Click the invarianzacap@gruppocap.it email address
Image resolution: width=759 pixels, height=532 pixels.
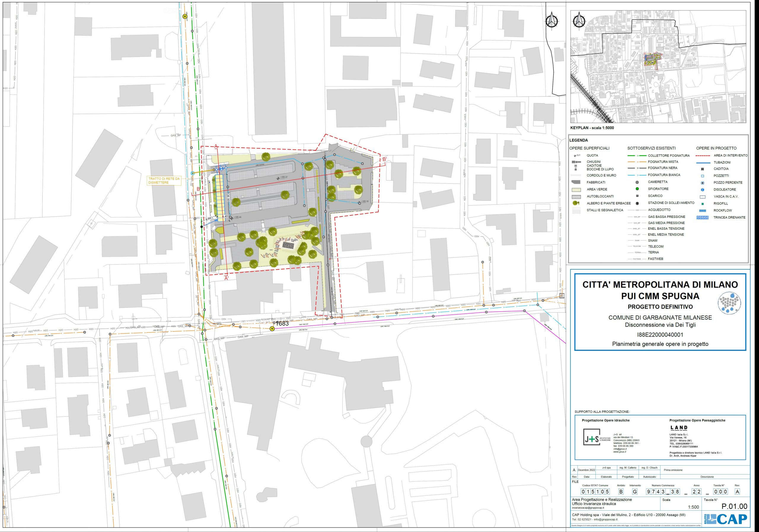pyautogui.click(x=588, y=507)
